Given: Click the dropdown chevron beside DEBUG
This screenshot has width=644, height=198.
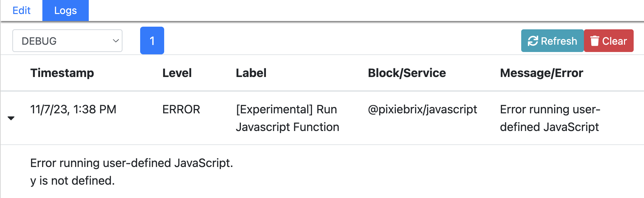Looking at the screenshot, I should click(x=116, y=41).
